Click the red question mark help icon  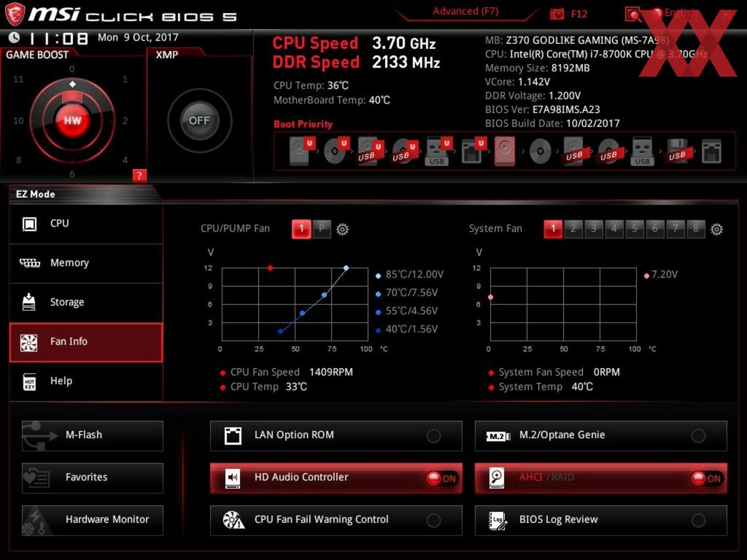(140, 176)
